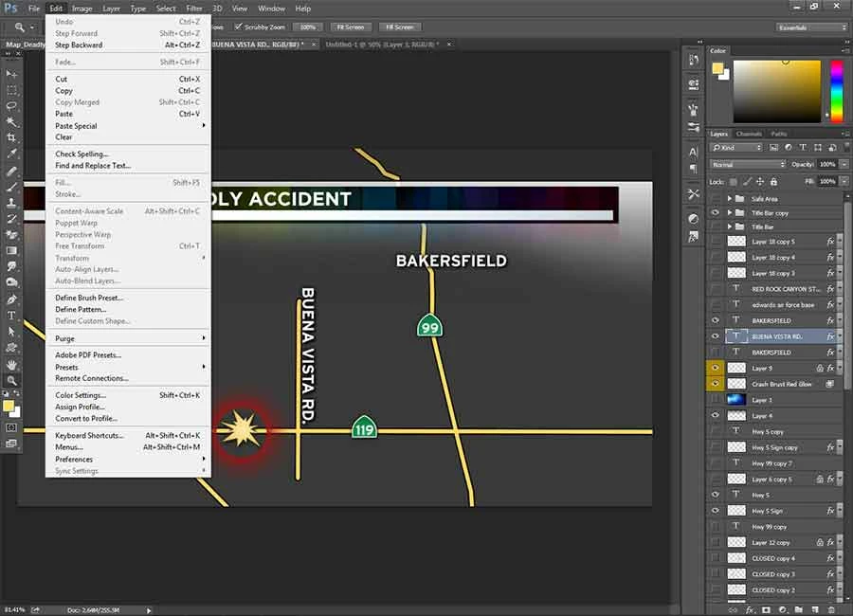This screenshot has width=853, height=616.
Task: Open the Essentials workspace dropdown
Action: click(x=810, y=27)
